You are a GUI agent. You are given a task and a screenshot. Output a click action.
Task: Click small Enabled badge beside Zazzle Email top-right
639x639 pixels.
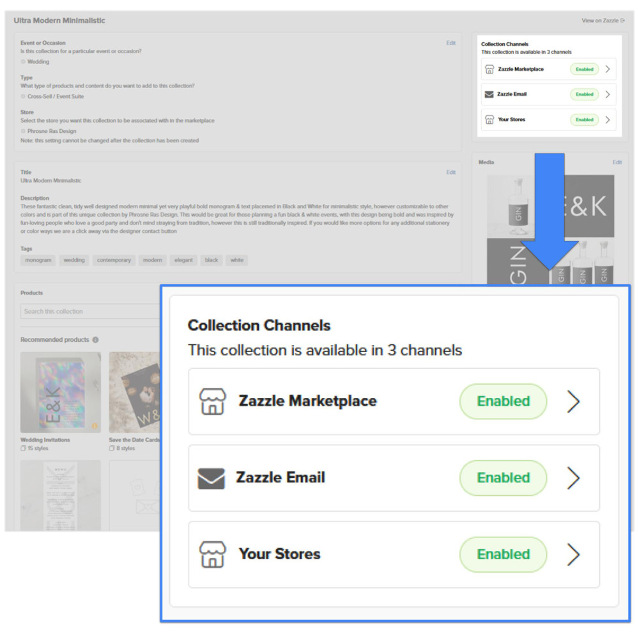[584, 95]
